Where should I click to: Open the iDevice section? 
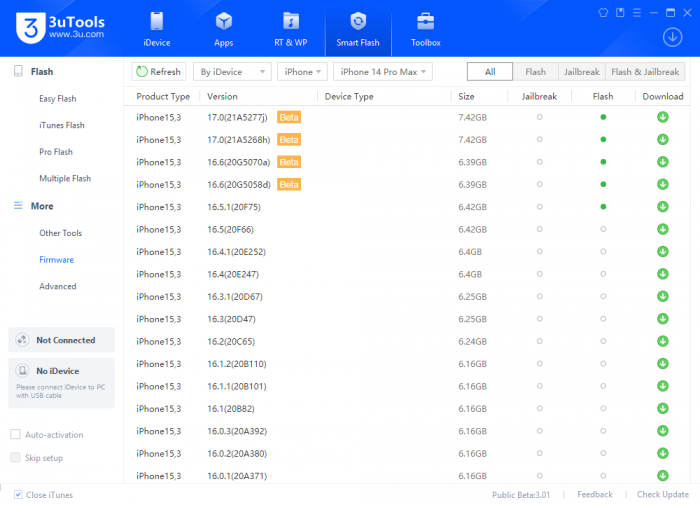coord(157,29)
